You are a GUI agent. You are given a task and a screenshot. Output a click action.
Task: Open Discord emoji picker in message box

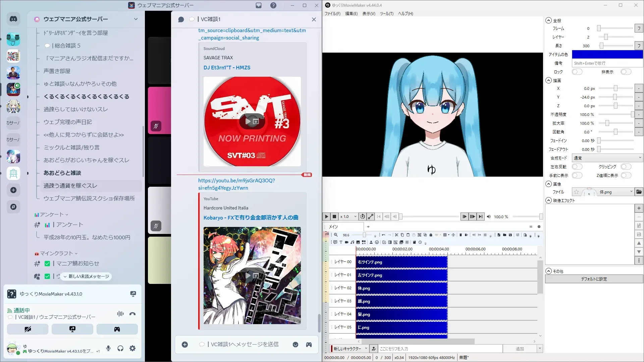(296, 345)
